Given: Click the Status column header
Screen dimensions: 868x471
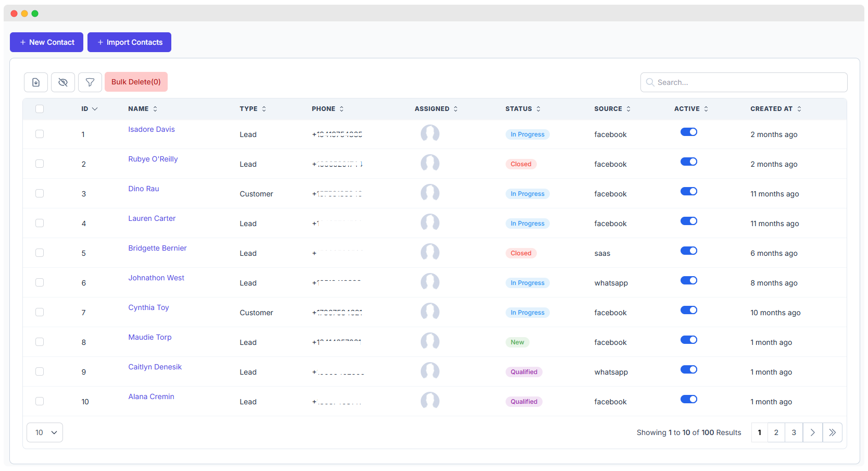Looking at the screenshot, I should [519, 108].
